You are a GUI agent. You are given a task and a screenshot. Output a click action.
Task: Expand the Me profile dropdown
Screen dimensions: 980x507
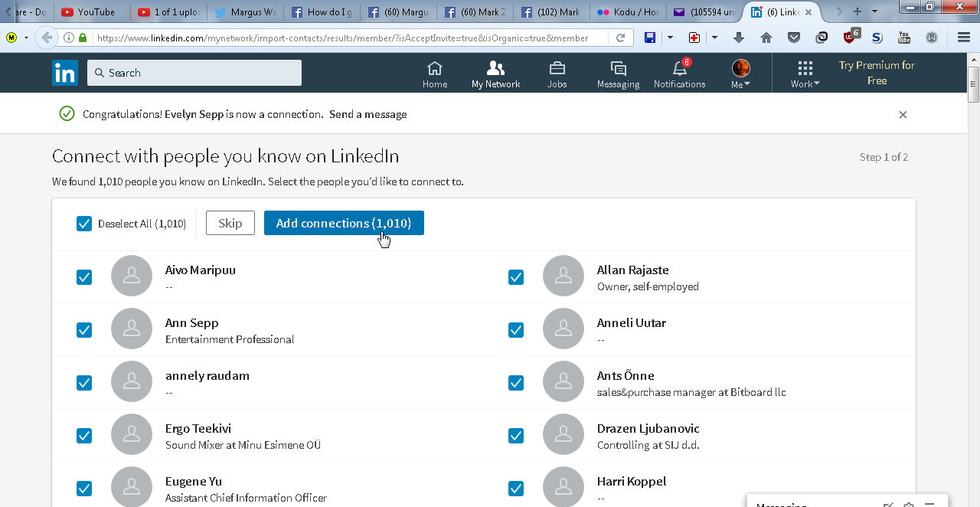740,74
